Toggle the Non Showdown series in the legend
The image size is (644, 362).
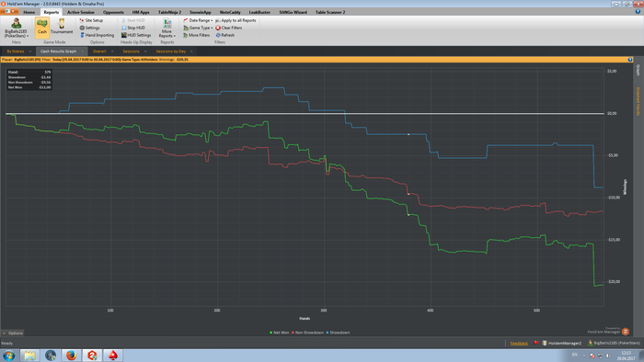307,333
